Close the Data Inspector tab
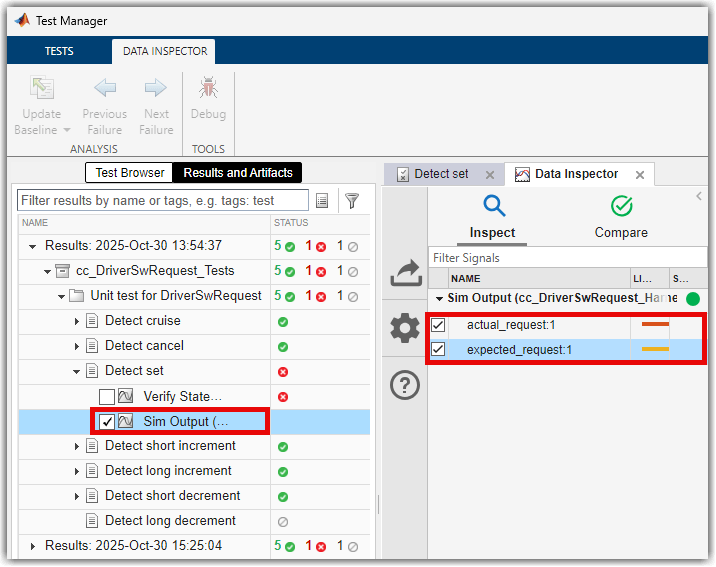Screen dimensions: 716x567 pyautogui.click(x=640, y=175)
